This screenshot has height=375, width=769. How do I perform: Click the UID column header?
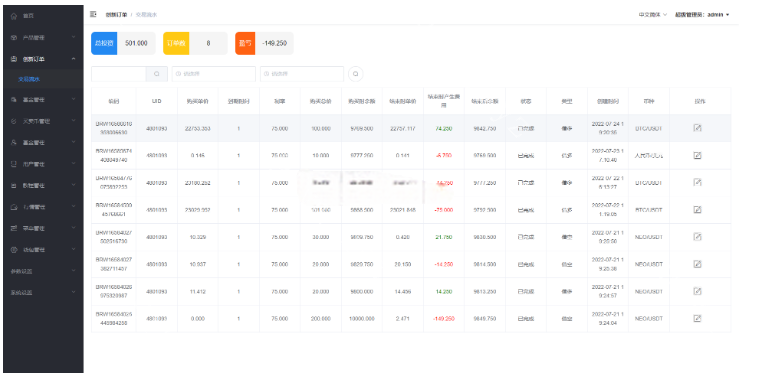156,101
